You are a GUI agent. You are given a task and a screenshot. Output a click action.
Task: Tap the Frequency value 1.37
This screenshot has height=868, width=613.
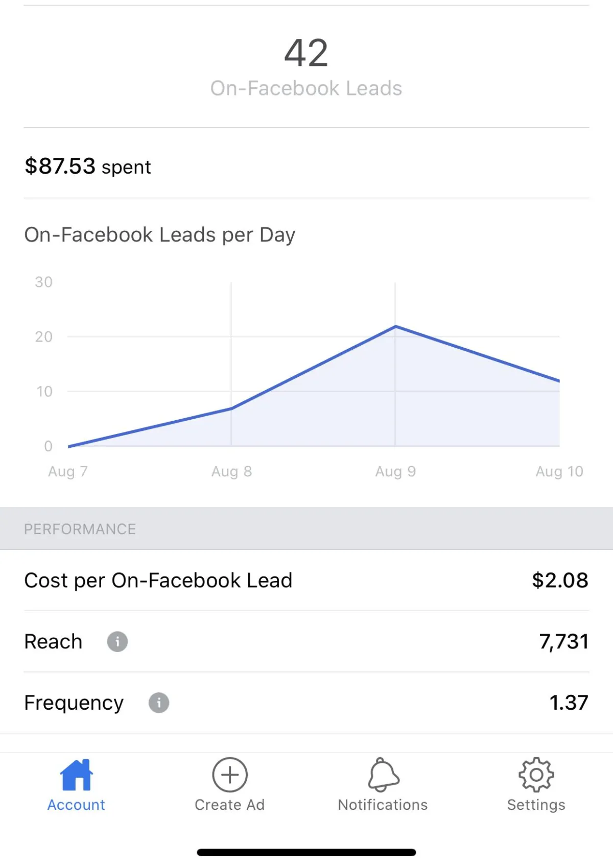pos(569,703)
